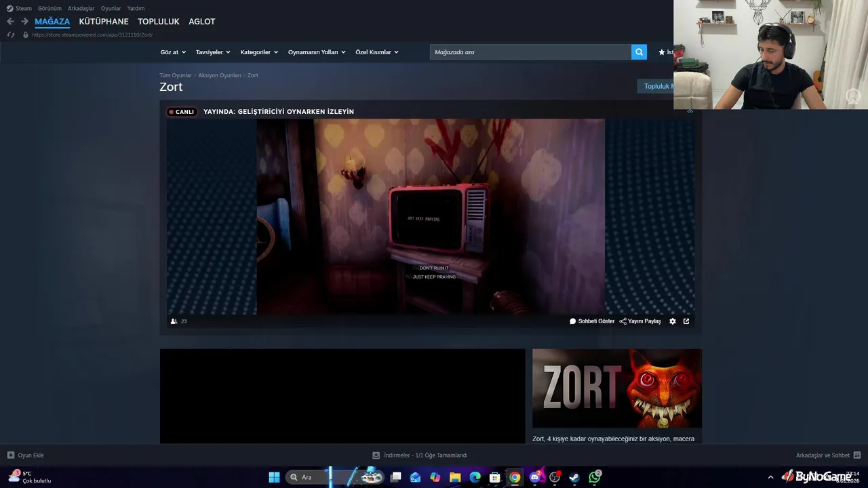Image resolution: width=868 pixels, height=488 pixels.
Task: Click the Aksiyon Oyunları breadcrumb link
Action: (x=220, y=75)
